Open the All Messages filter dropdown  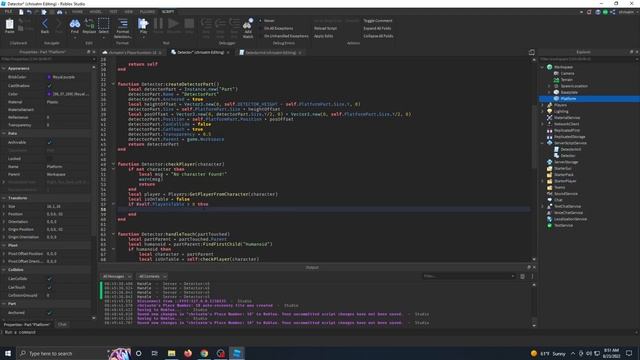117,276
